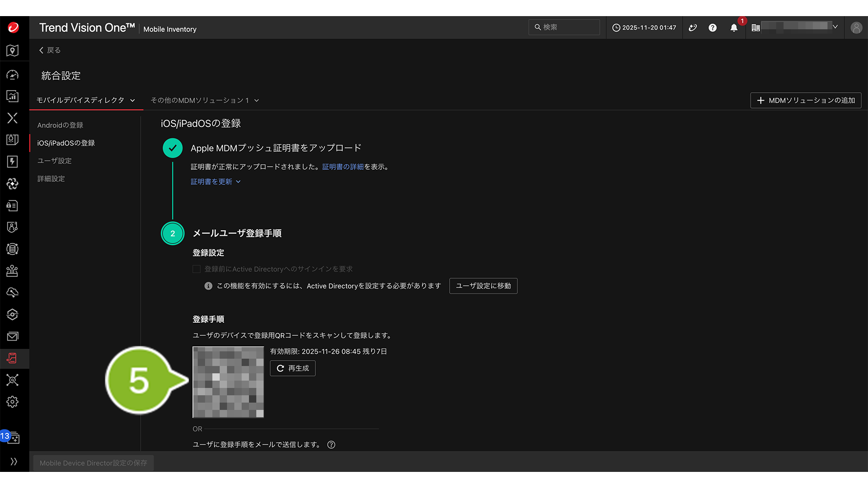
Task: Open the email security envelope sidebar icon
Action: pos(12,337)
